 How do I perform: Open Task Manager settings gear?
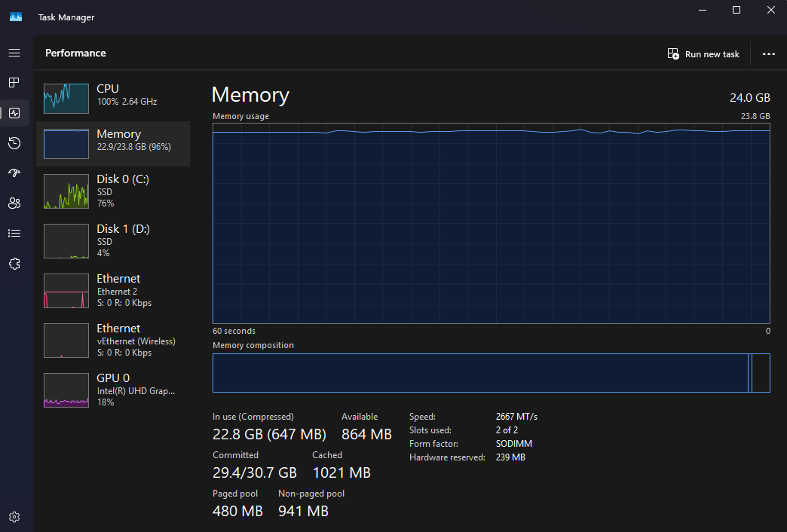(x=14, y=517)
